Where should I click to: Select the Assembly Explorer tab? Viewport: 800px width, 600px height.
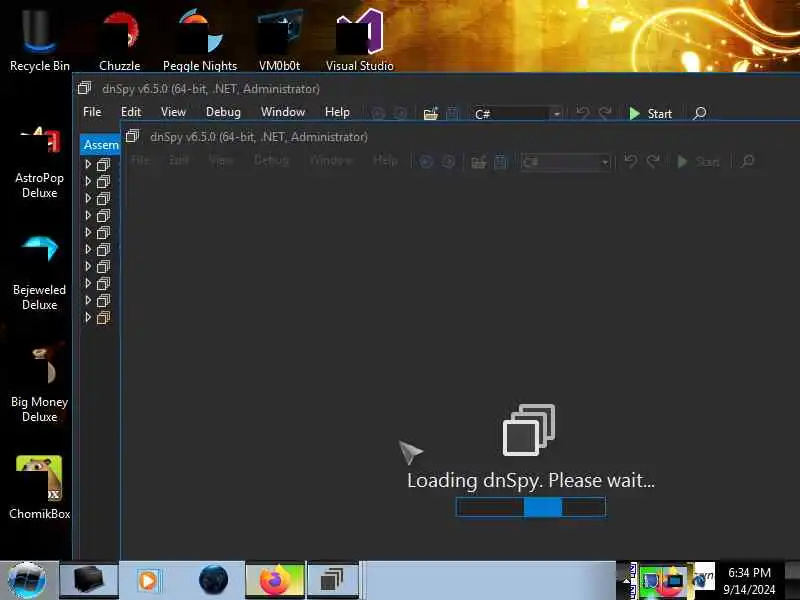point(101,145)
